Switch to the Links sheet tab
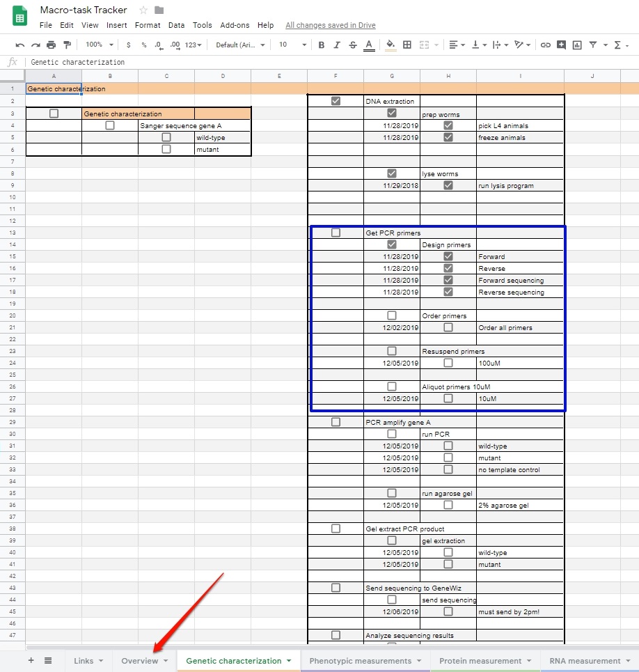 point(84,661)
